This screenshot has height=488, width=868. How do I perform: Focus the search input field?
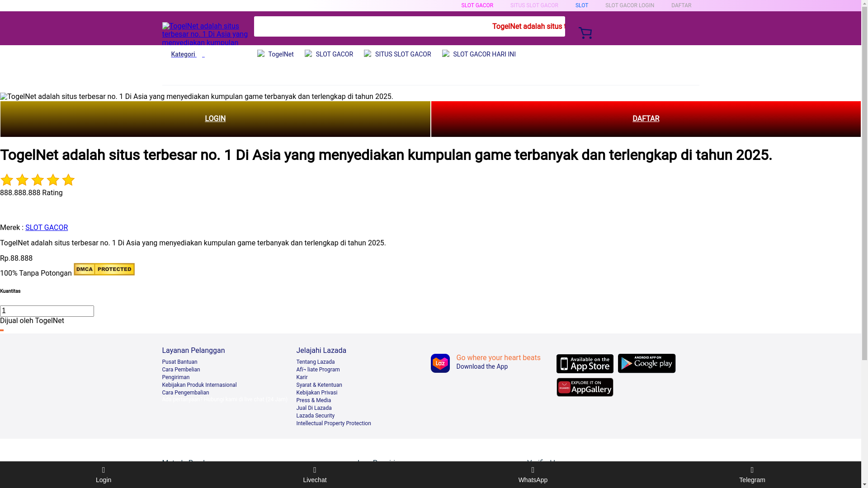(x=409, y=26)
